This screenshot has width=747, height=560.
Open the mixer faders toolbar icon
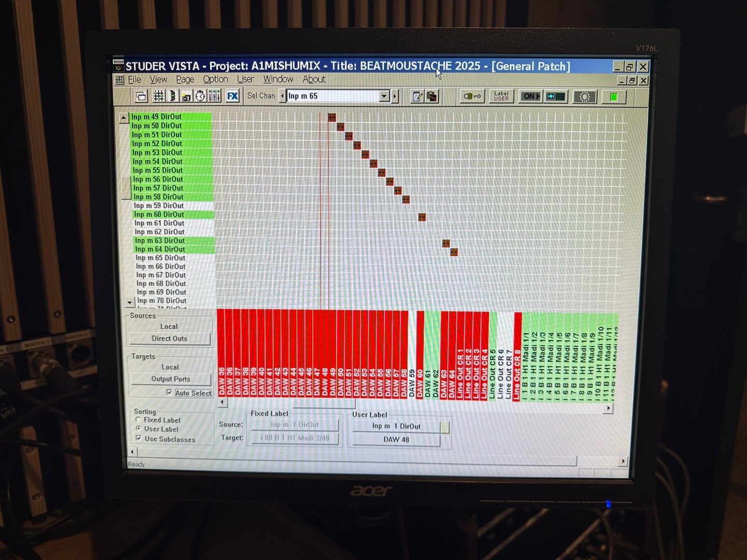pos(214,96)
